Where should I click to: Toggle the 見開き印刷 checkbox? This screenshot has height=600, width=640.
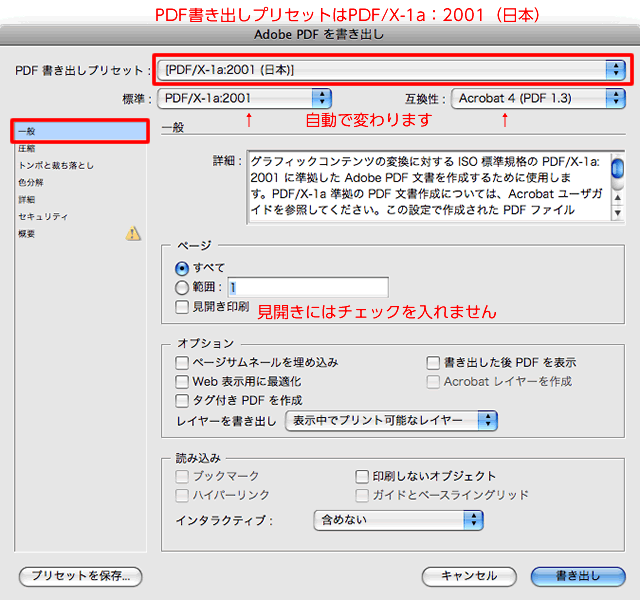(182, 307)
